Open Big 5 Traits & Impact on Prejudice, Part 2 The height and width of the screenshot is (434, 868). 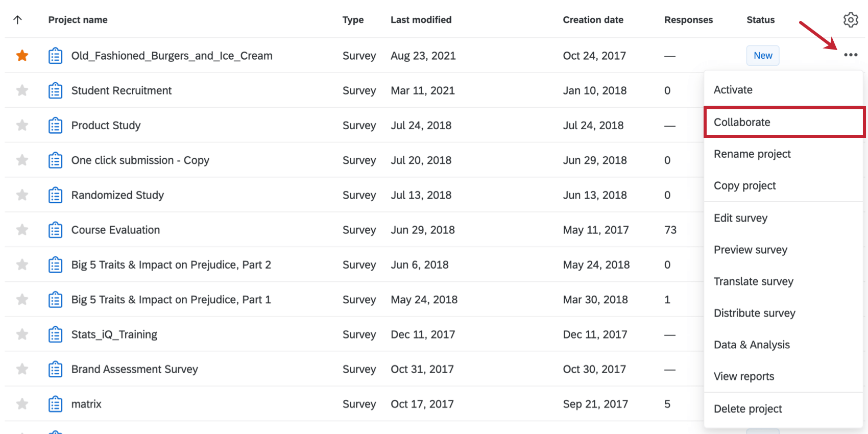click(x=171, y=265)
